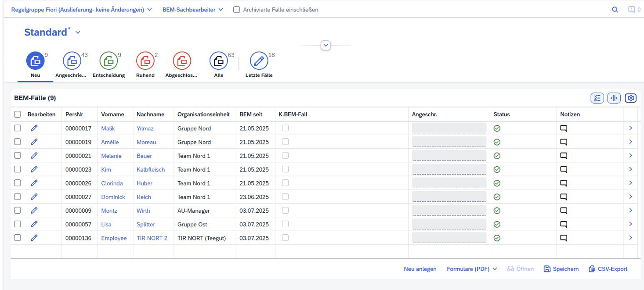
Task: Edit Melanie Bauer with the pencil icon
Action: pyautogui.click(x=34, y=155)
